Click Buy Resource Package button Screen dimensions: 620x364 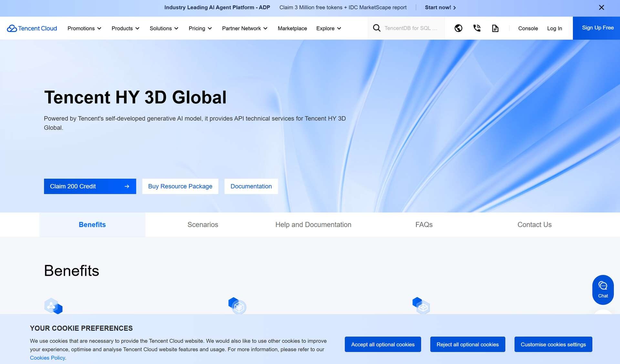click(x=180, y=186)
